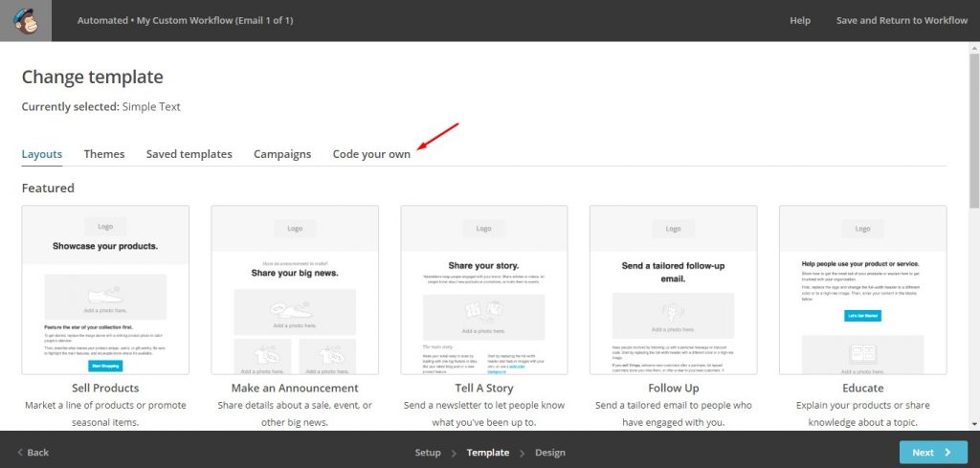980x468 pixels.
Task: Open the Help link in header
Action: click(x=800, y=21)
